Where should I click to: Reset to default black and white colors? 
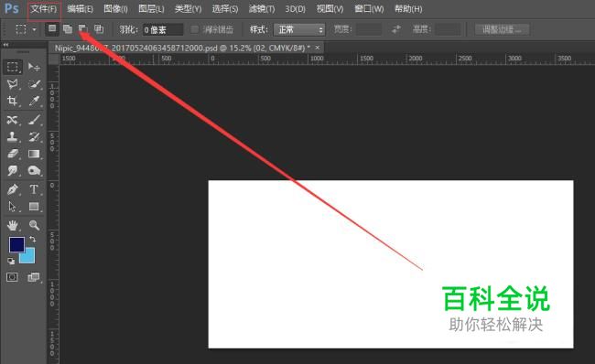coord(11,261)
